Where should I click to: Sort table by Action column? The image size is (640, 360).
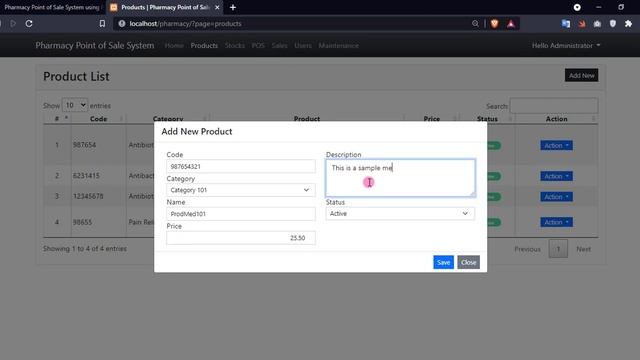point(556,119)
